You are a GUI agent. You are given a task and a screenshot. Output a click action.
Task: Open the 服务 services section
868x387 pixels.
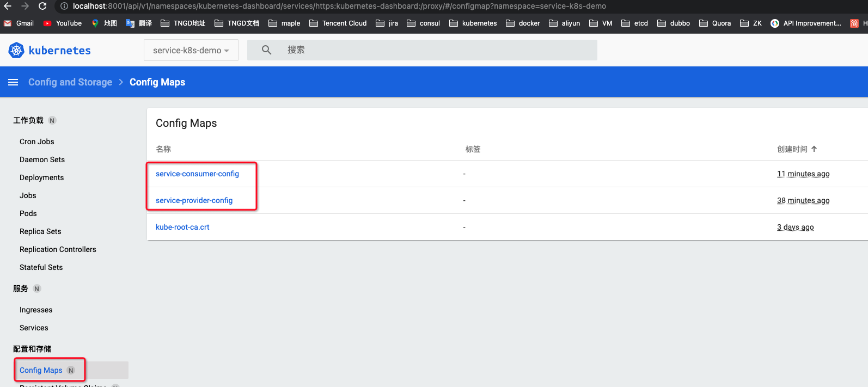click(x=21, y=288)
